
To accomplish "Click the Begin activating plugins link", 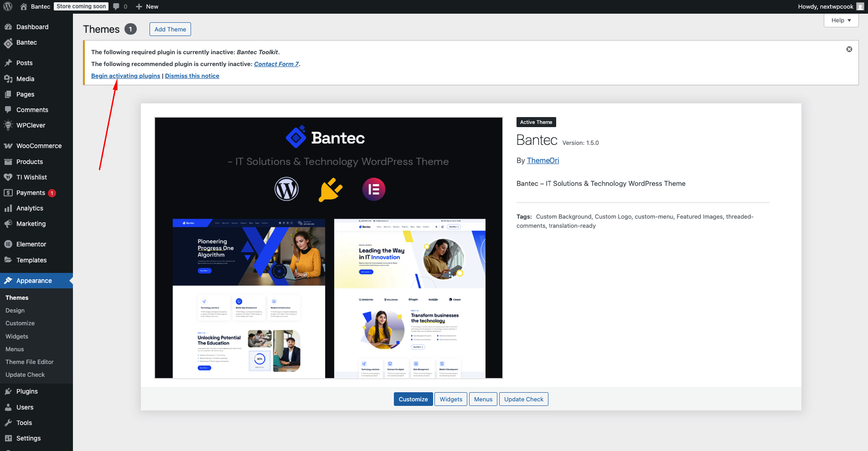I will [125, 76].
